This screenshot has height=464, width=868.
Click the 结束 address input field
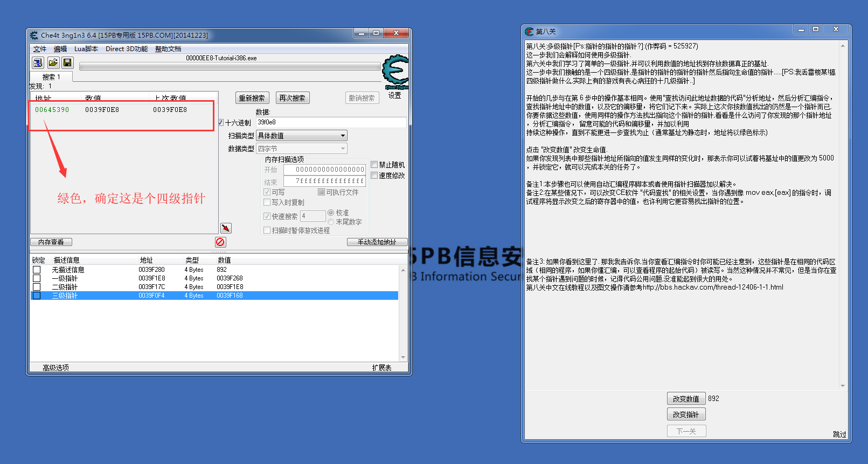[x=324, y=181]
